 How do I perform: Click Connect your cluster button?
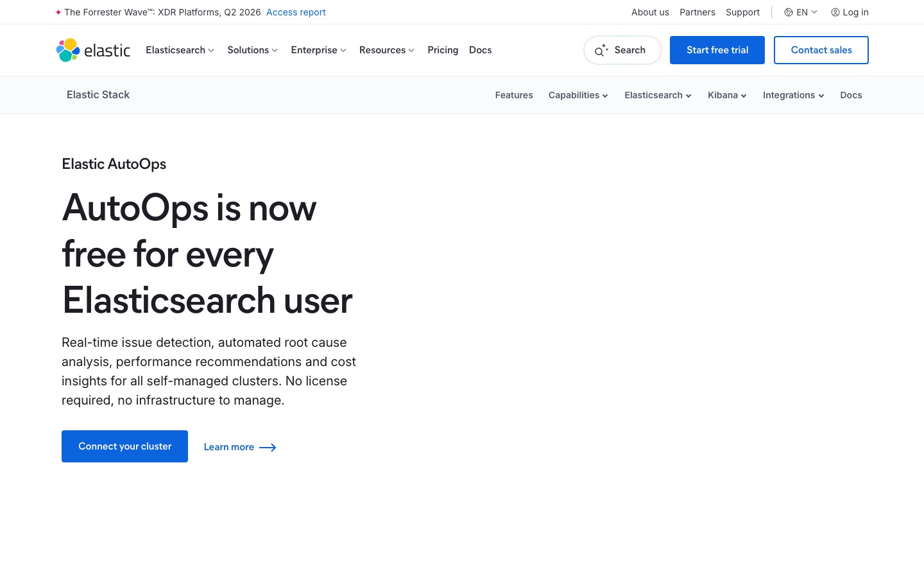coord(124,446)
